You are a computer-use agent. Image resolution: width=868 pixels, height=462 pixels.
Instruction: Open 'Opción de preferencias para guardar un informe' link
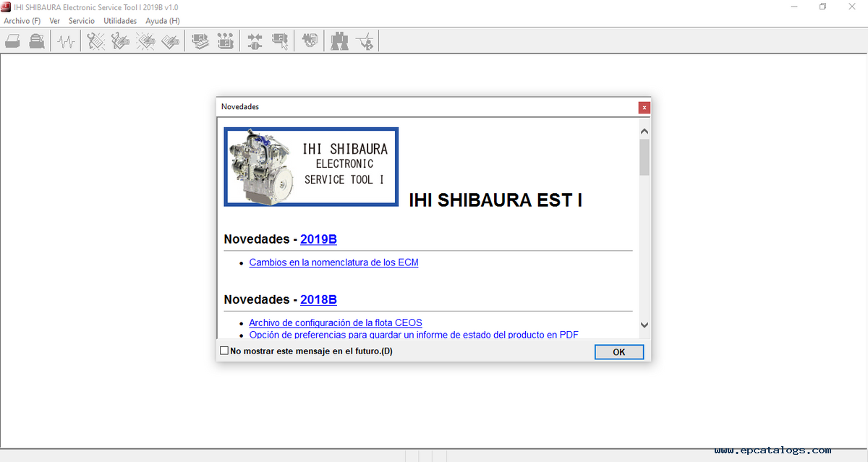coord(414,335)
